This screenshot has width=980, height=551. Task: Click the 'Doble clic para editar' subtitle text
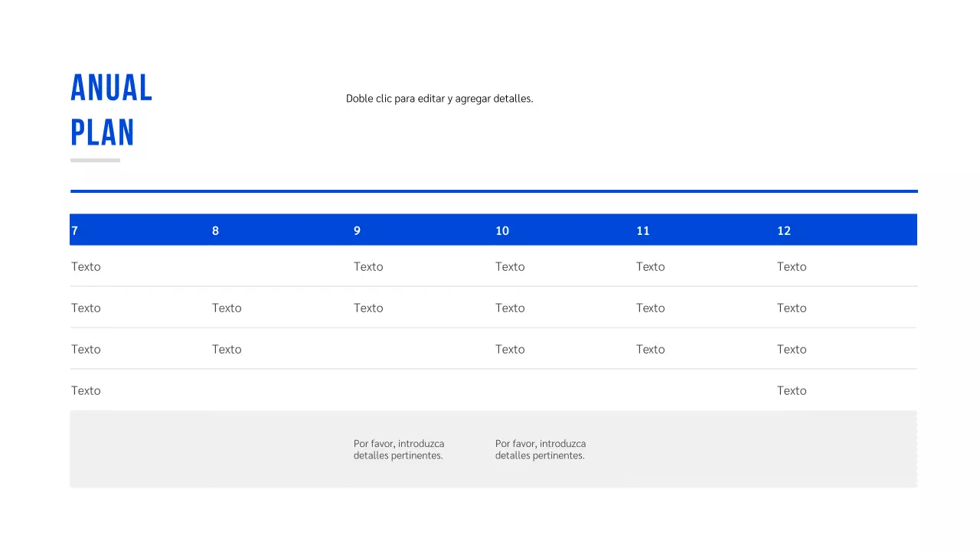click(439, 99)
